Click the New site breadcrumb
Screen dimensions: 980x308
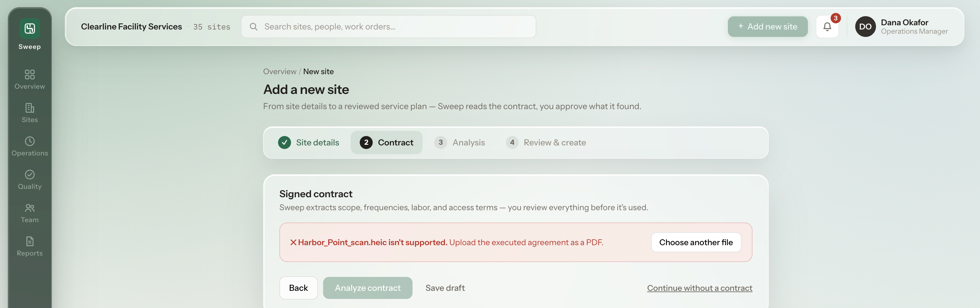pos(318,72)
